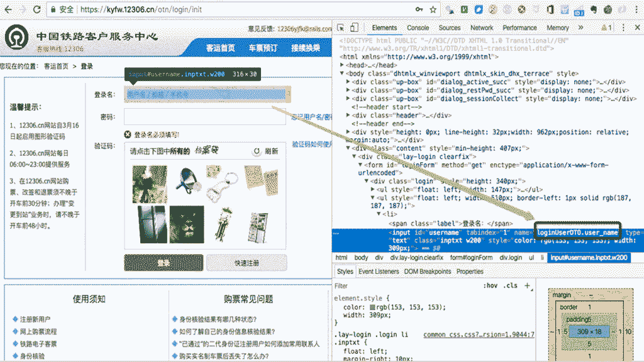Click the saved-password key icon in address bar
This screenshot has height=362, width=644.
tap(419, 9)
